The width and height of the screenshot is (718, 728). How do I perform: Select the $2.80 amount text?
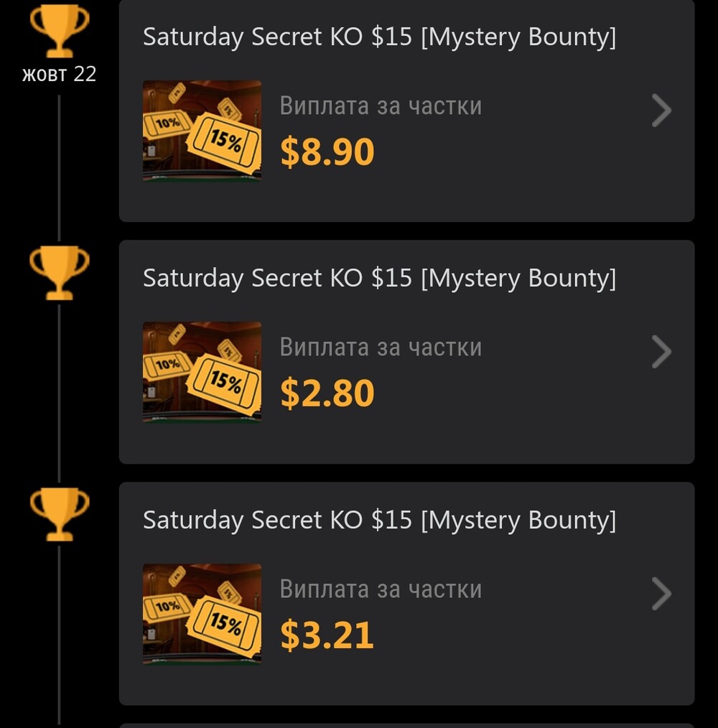(327, 393)
